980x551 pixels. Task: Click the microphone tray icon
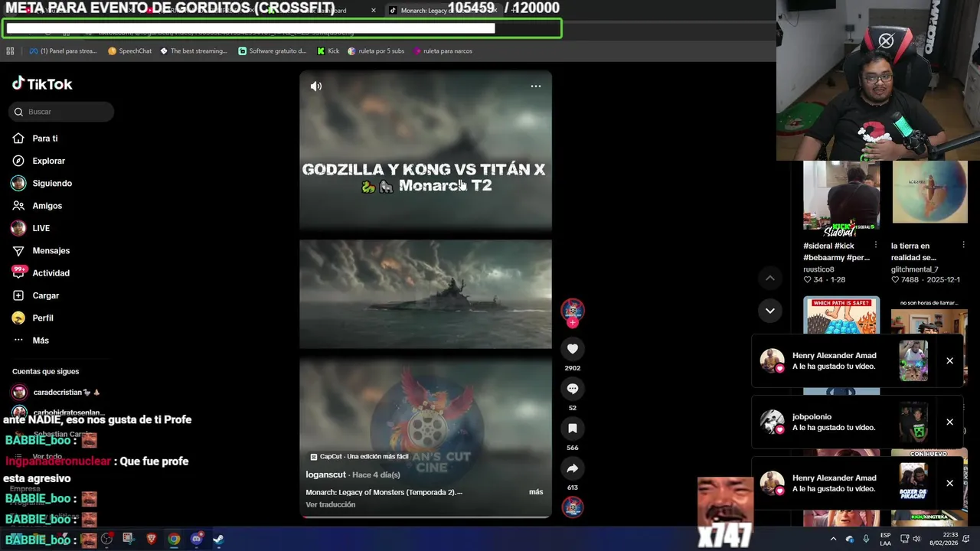(x=866, y=539)
